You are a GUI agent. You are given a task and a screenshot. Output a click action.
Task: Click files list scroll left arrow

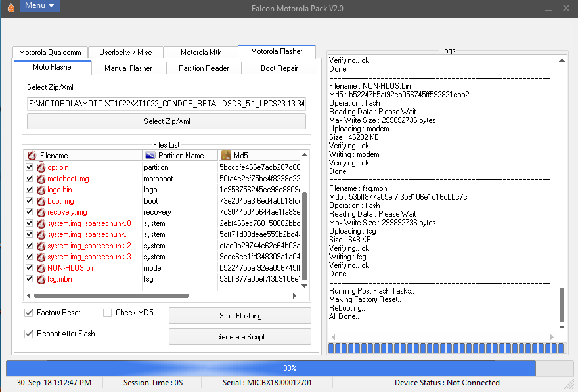click(x=29, y=295)
